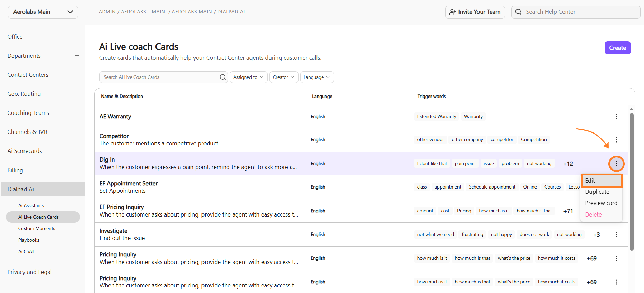Click the pain point trigger word chip

[x=465, y=163]
